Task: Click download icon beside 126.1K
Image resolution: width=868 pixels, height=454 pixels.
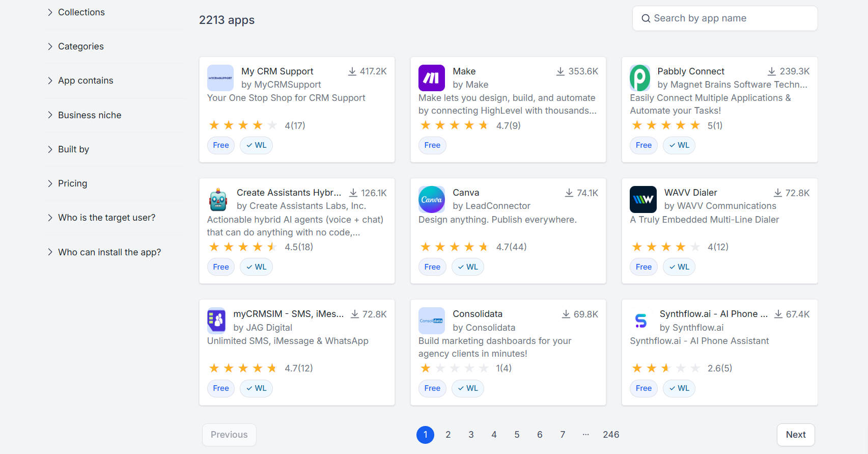Action: point(353,193)
